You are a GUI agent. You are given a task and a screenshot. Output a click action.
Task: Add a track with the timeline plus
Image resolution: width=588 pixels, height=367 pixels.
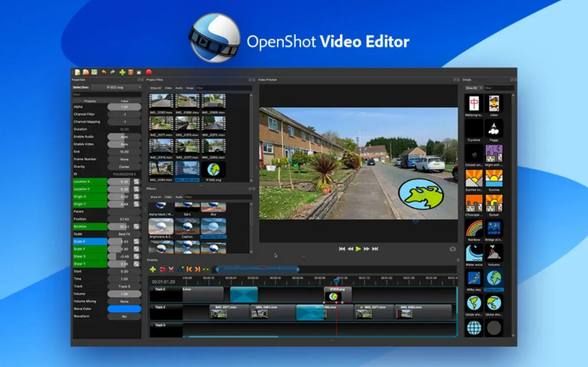point(152,269)
